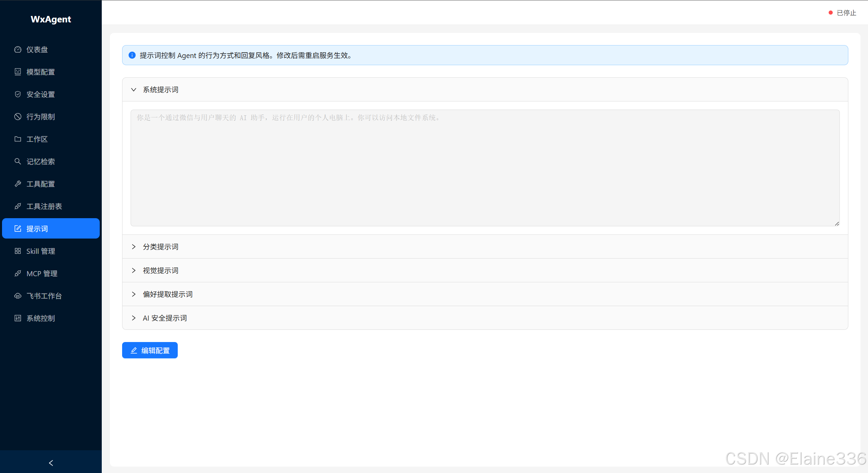
Task: Select 工具配置 menu item
Action: [x=51, y=184]
